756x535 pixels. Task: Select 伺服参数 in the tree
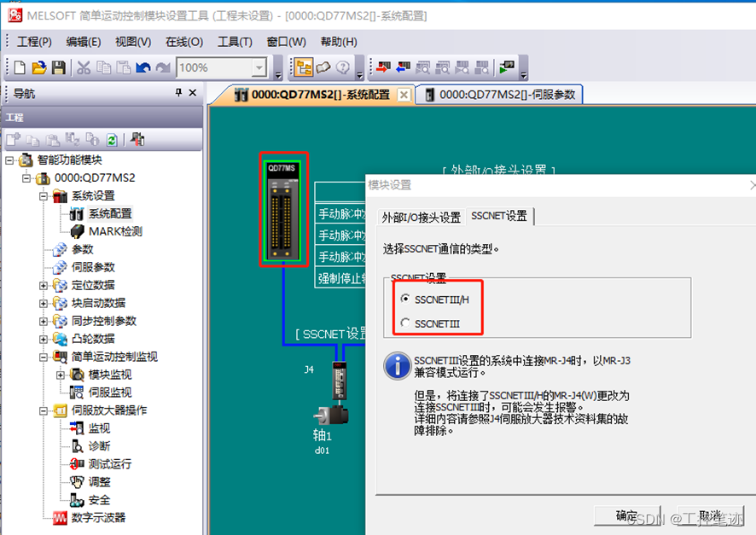coord(93,267)
